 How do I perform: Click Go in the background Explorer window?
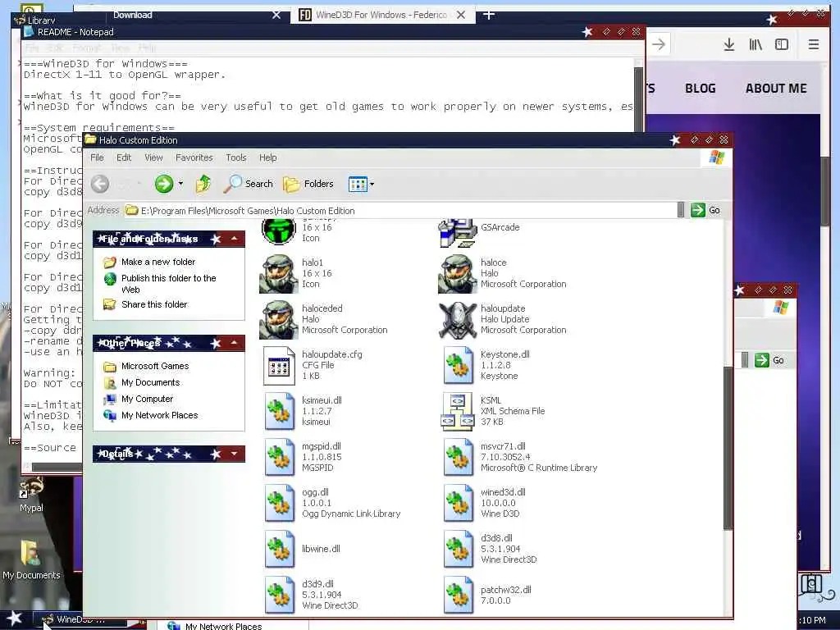pyautogui.click(x=769, y=360)
